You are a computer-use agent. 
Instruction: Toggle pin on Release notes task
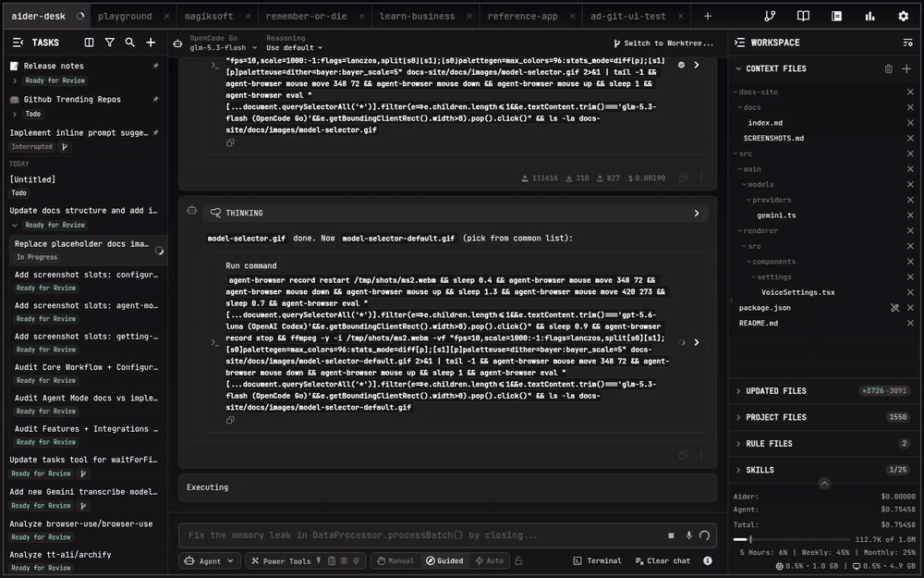coord(155,66)
